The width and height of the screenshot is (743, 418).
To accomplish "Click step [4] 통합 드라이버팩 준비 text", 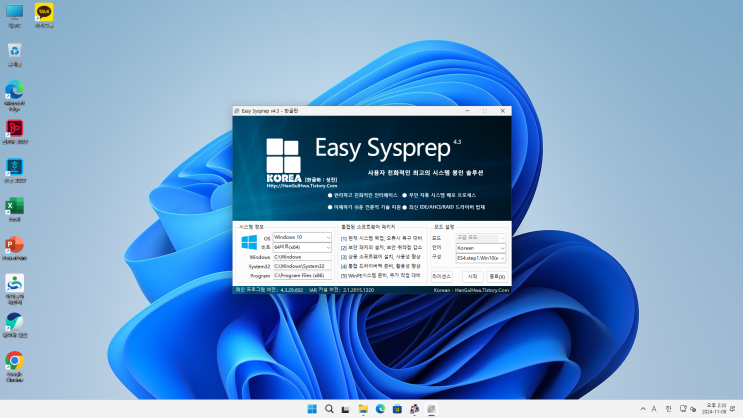I will (x=380, y=266).
